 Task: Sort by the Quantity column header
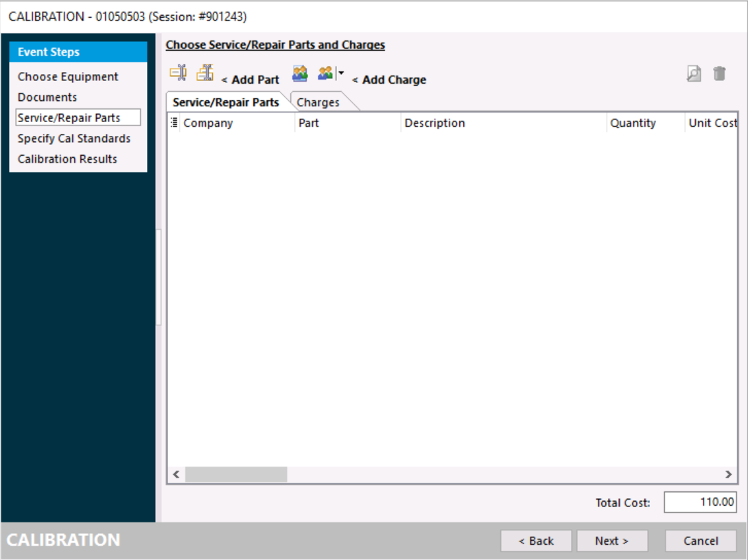[x=633, y=124]
